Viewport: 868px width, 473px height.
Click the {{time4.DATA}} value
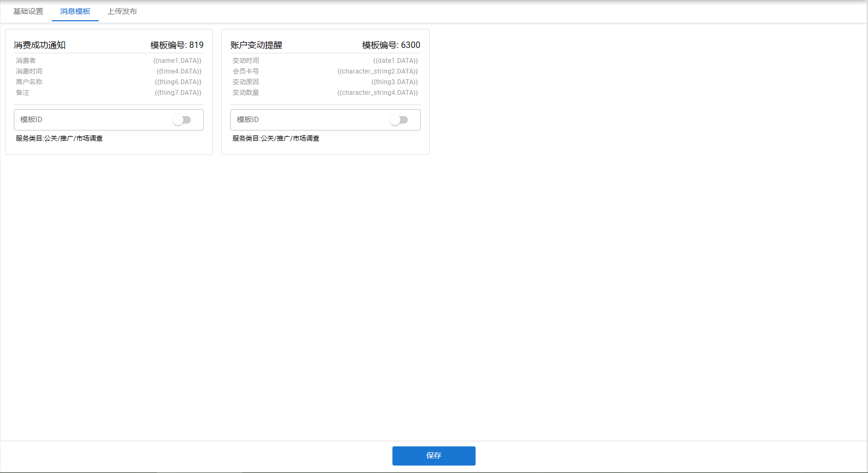click(x=179, y=71)
